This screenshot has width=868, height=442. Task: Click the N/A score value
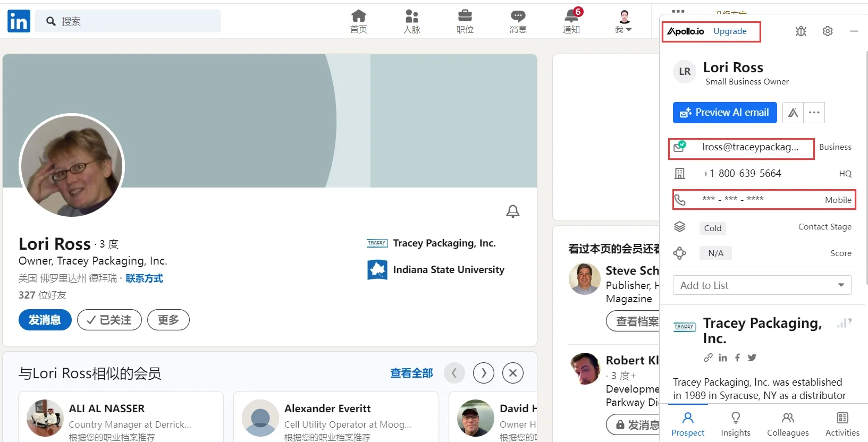(715, 253)
